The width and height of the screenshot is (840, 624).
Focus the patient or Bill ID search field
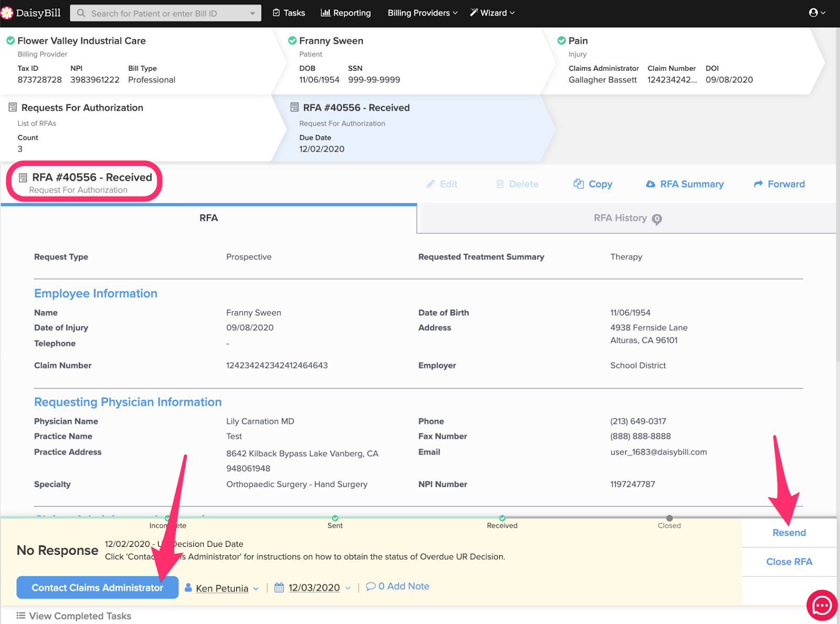[x=165, y=14]
